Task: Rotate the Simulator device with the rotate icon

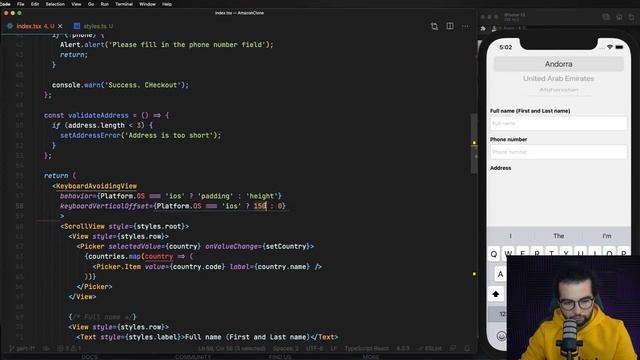Action: (x=631, y=17)
